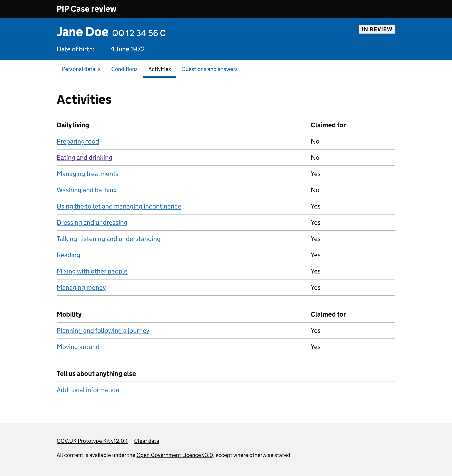The image size is (452, 476).
Task: Open the Eating and drinking activity
Action: pos(84,157)
